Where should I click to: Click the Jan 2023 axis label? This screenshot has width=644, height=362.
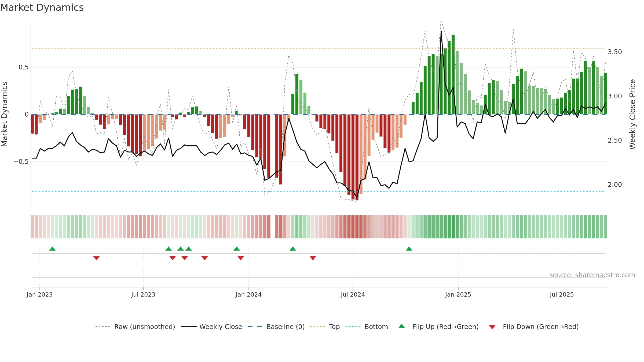40,294
